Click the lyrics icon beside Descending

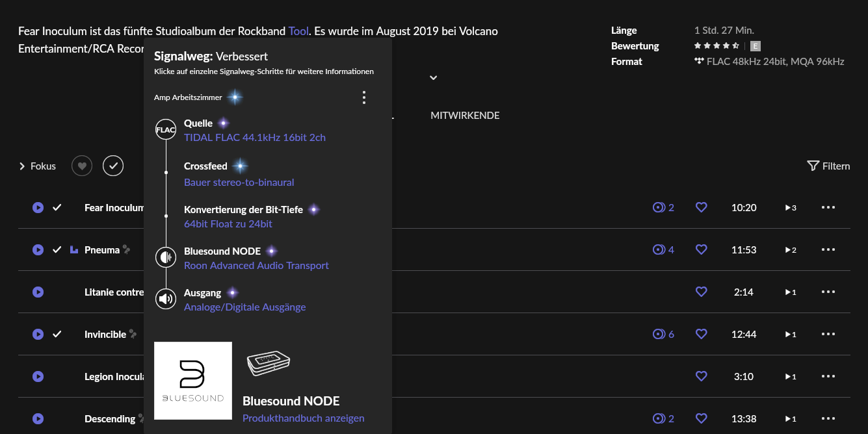click(142, 418)
